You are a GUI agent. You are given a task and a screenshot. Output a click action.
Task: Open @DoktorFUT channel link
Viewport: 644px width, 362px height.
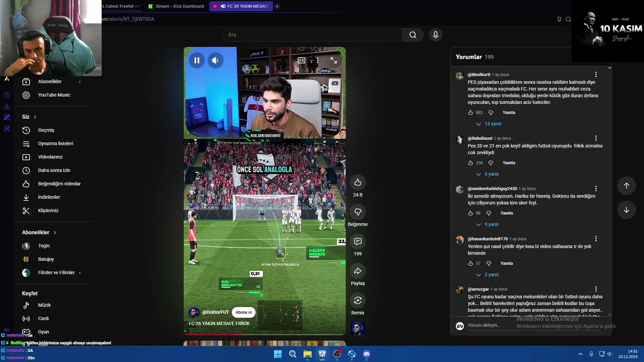(x=215, y=312)
